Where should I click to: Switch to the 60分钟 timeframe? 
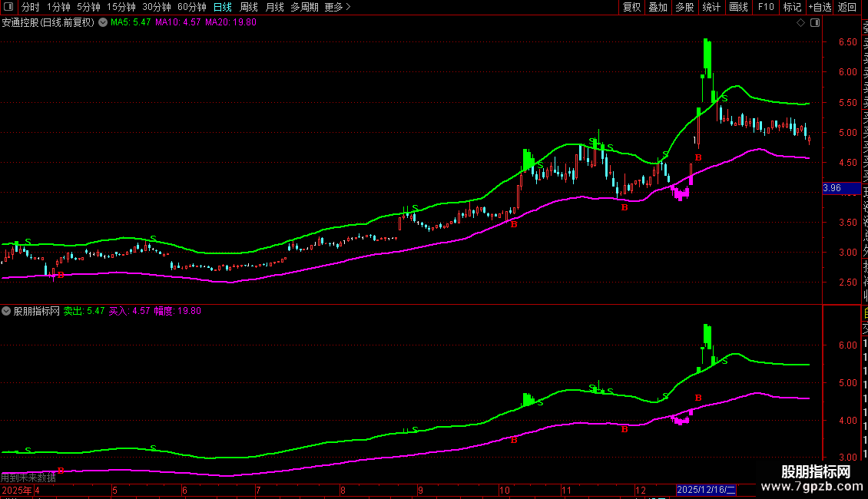pyautogui.click(x=192, y=7)
